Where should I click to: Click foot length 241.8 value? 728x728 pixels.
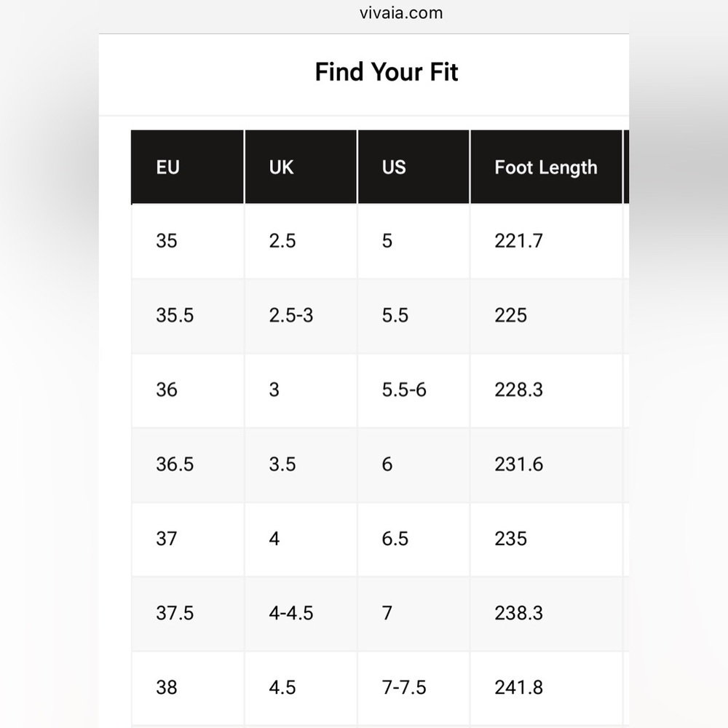518,688
